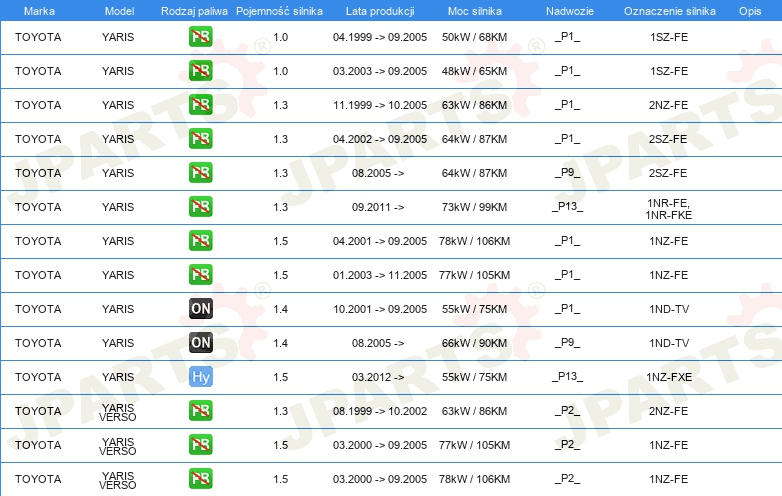Click the Model column header
Screen dimensions: 782x496
click(x=119, y=11)
